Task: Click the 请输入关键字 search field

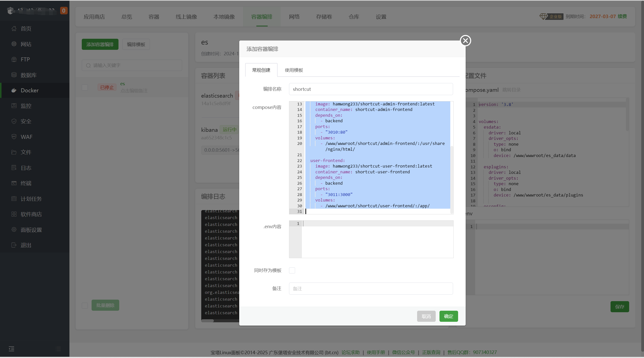Action: pyautogui.click(x=132, y=65)
